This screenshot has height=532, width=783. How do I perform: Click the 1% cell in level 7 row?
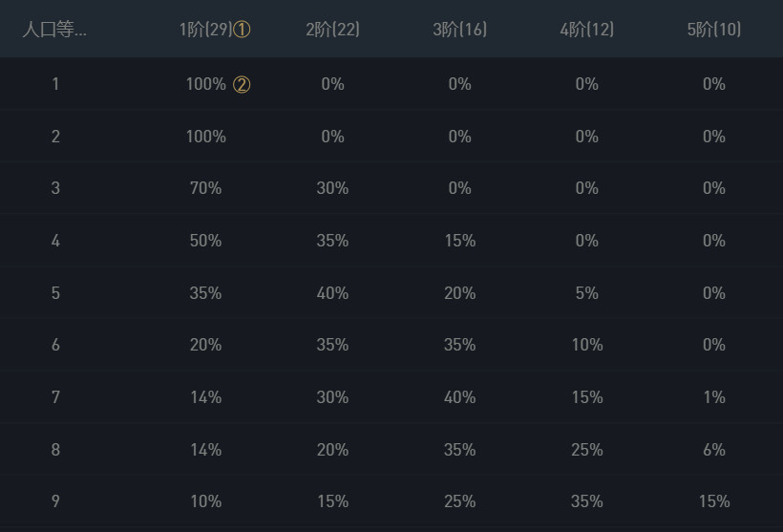(x=714, y=397)
